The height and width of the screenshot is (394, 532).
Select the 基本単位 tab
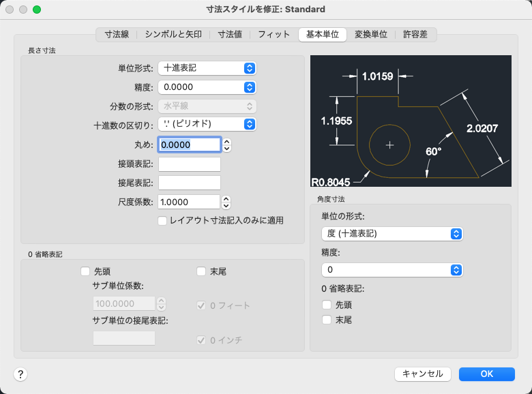point(323,34)
